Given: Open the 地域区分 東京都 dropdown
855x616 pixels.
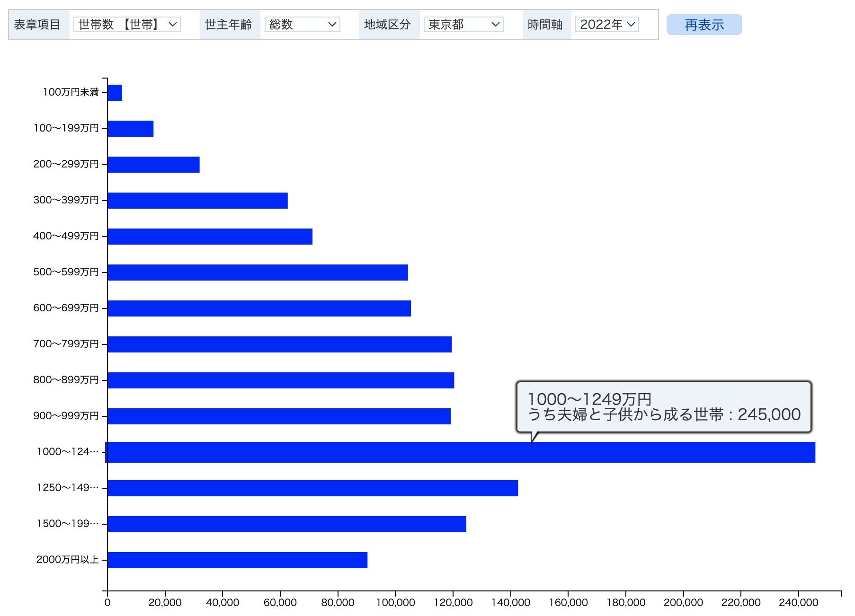Looking at the screenshot, I should 463,25.
